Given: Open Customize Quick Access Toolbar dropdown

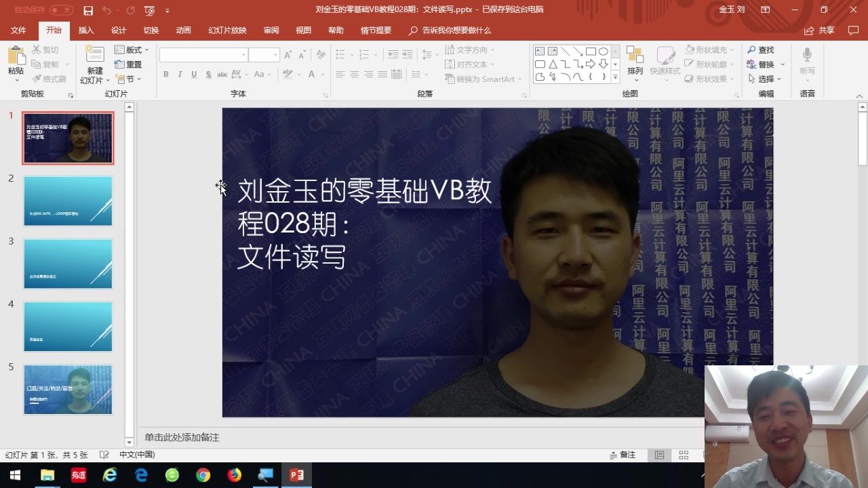Looking at the screenshot, I should pos(167,10).
